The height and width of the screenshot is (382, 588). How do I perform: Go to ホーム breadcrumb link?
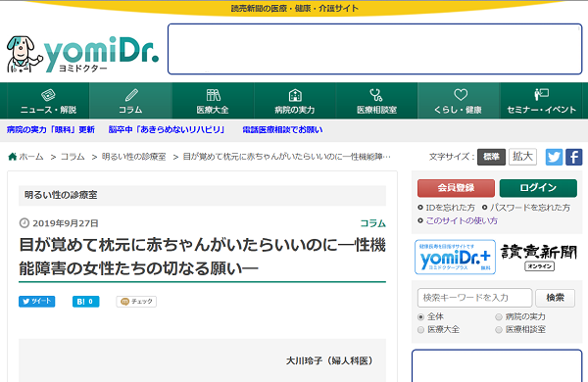click(x=31, y=157)
